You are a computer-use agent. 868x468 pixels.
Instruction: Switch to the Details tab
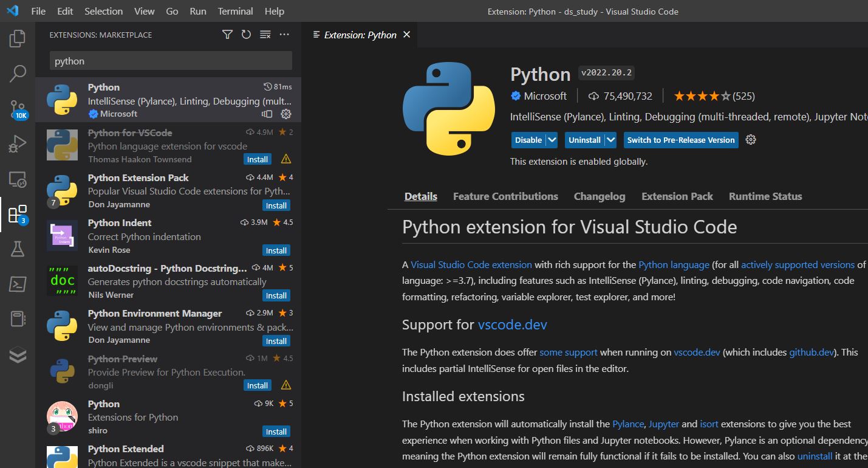421,196
